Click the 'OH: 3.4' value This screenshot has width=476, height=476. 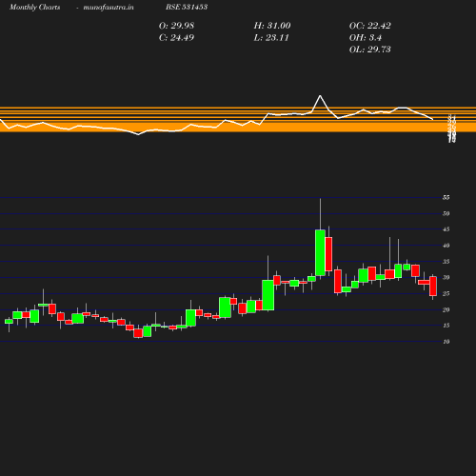(x=366, y=38)
